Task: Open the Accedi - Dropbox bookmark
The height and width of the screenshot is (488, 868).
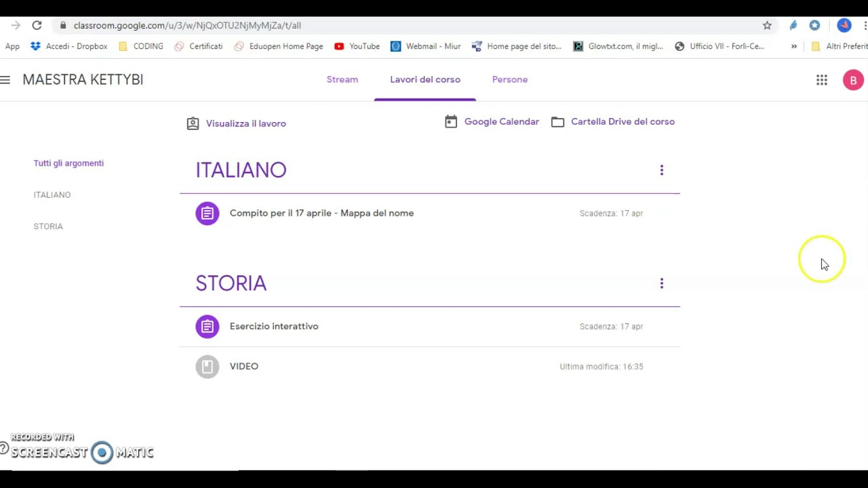Action: (x=69, y=46)
